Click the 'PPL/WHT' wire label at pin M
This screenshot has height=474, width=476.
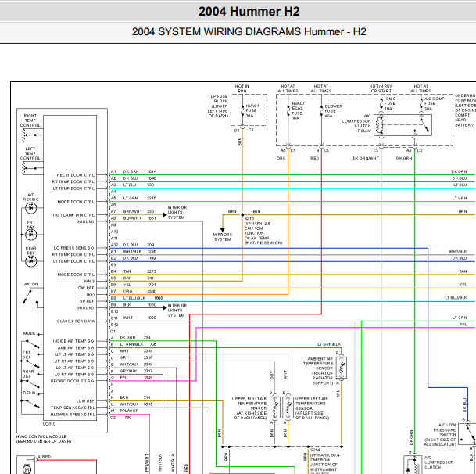point(129,411)
